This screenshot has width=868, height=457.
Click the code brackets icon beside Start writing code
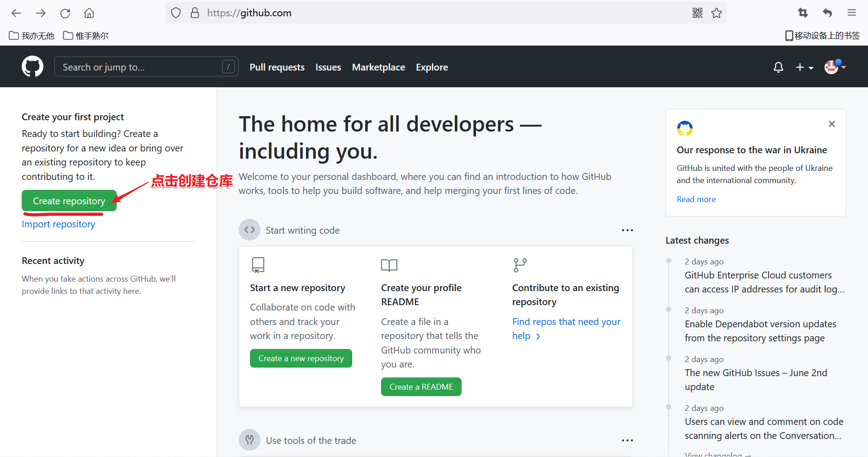point(249,230)
